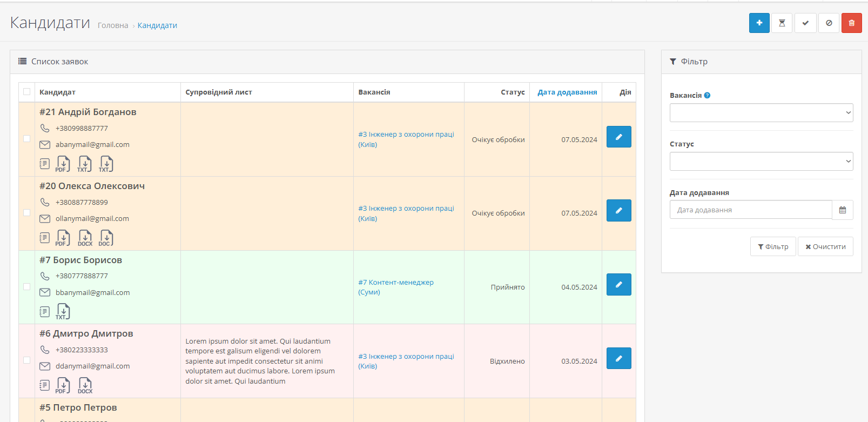Click the candidate name #5 Петро Петров
868x422 pixels.
coord(78,407)
